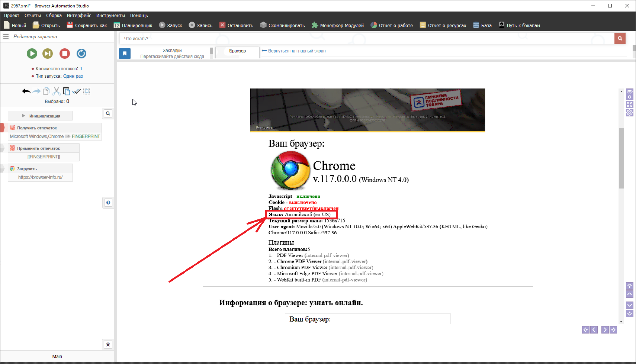
Task: Click the fullscreen expand browser icon
Action: coord(629,104)
